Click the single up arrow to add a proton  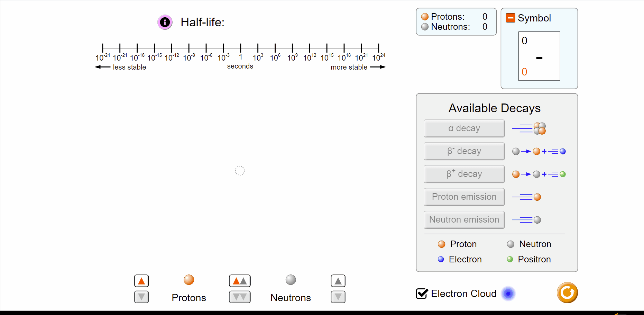pyautogui.click(x=141, y=281)
